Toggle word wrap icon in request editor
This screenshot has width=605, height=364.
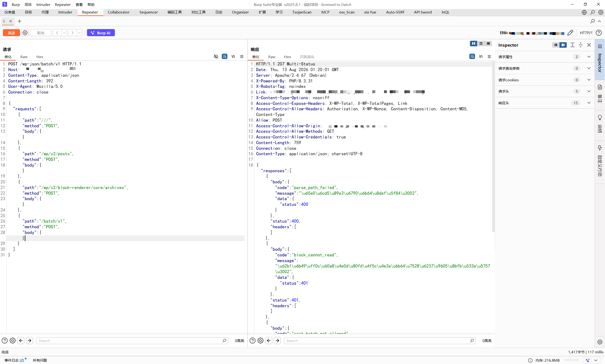click(x=224, y=56)
